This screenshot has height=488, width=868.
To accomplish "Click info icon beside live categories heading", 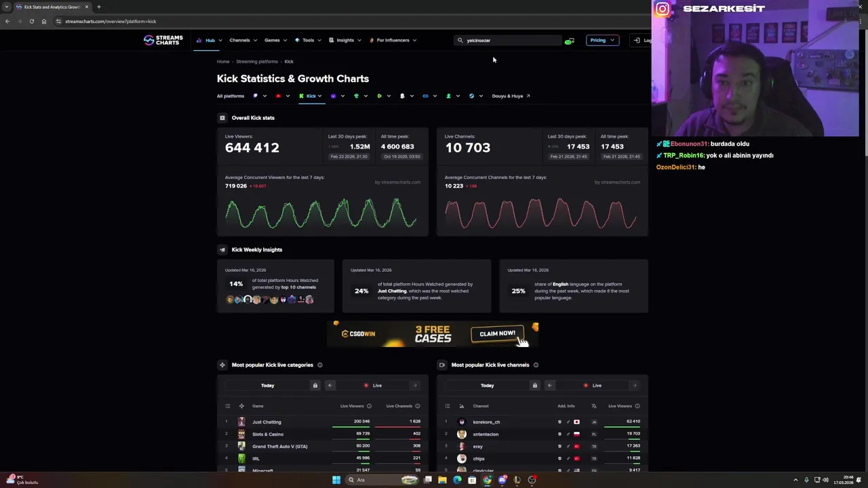I will point(320,365).
